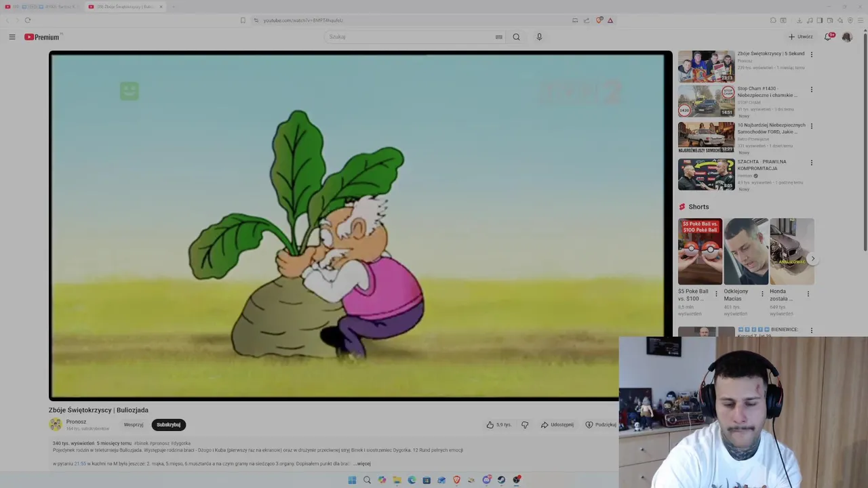The width and height of the screenshot is (868, 488).
Task: Click the search magnifier button
Action: pyautogui.click(x=516, y=37)
